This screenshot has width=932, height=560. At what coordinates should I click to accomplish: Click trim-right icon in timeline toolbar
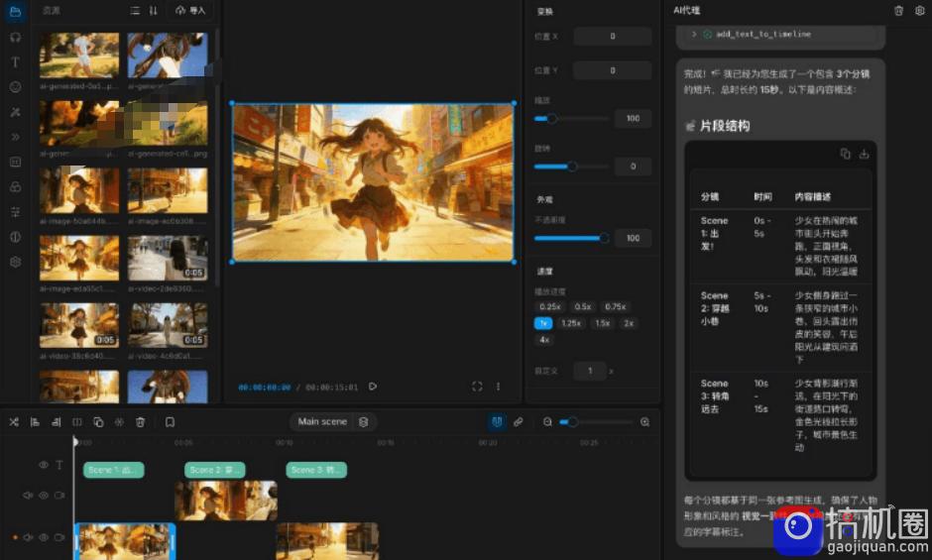(57, 422)
